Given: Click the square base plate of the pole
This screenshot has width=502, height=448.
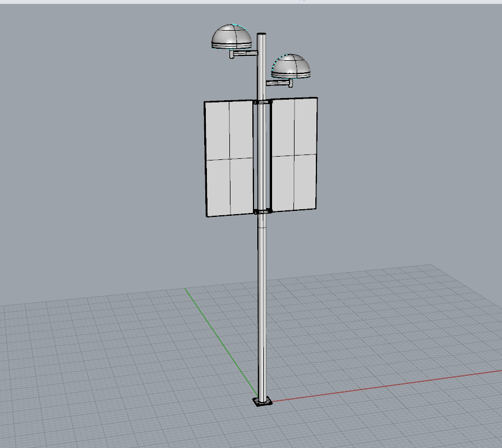Looking at the screenshot, I should (263, 401).
